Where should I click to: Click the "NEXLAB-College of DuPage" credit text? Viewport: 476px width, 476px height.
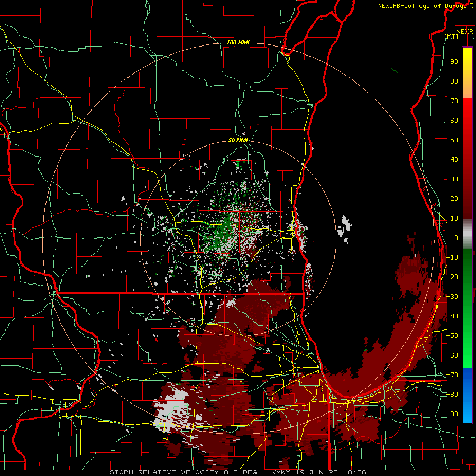(x=422, y=6)
